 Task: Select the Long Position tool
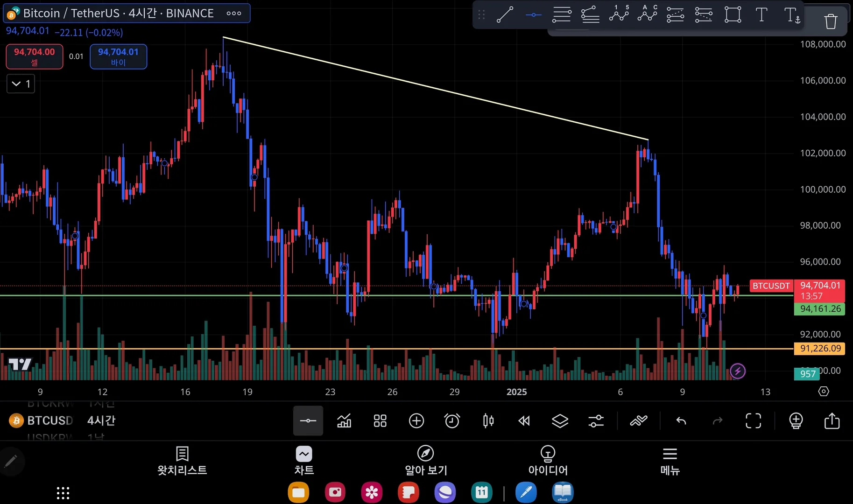[675, 15]
